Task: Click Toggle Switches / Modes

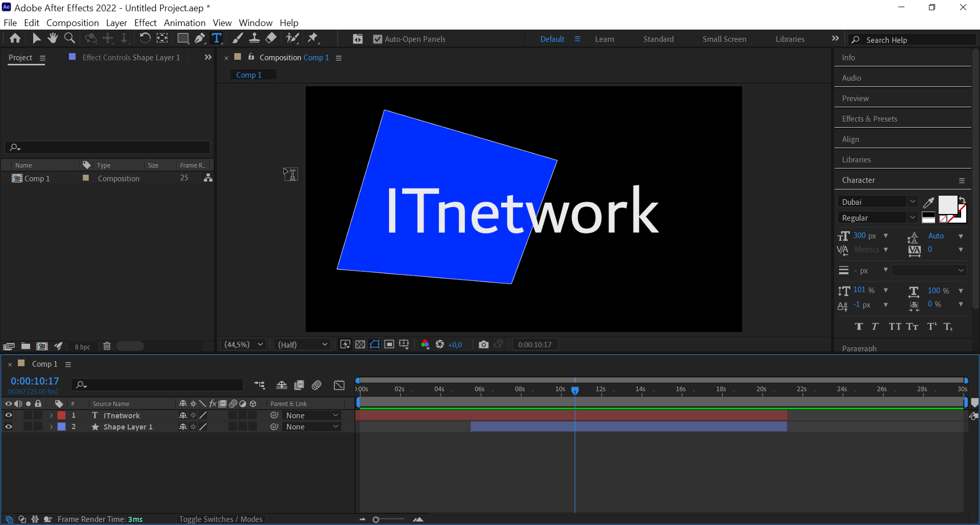Action: [x=220, y=519]
